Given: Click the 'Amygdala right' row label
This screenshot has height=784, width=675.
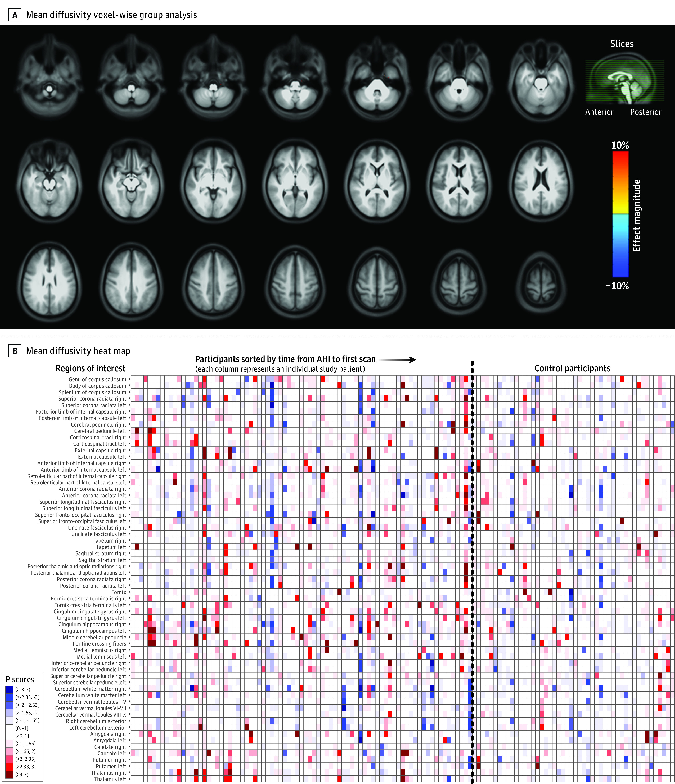Looking at the screenshot, I should click(108, 734).
